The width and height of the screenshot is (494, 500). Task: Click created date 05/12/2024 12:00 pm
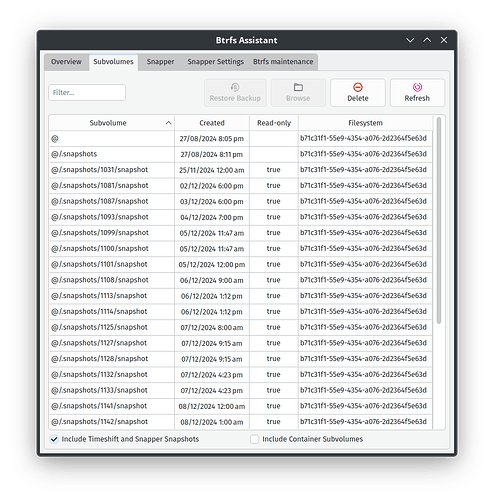[212, 265]
